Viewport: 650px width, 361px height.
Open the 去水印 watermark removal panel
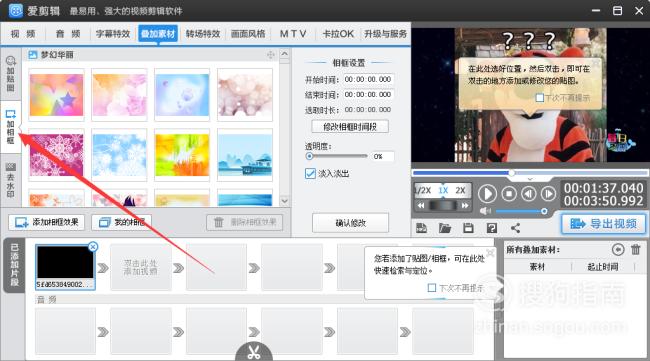pos(10,180)
